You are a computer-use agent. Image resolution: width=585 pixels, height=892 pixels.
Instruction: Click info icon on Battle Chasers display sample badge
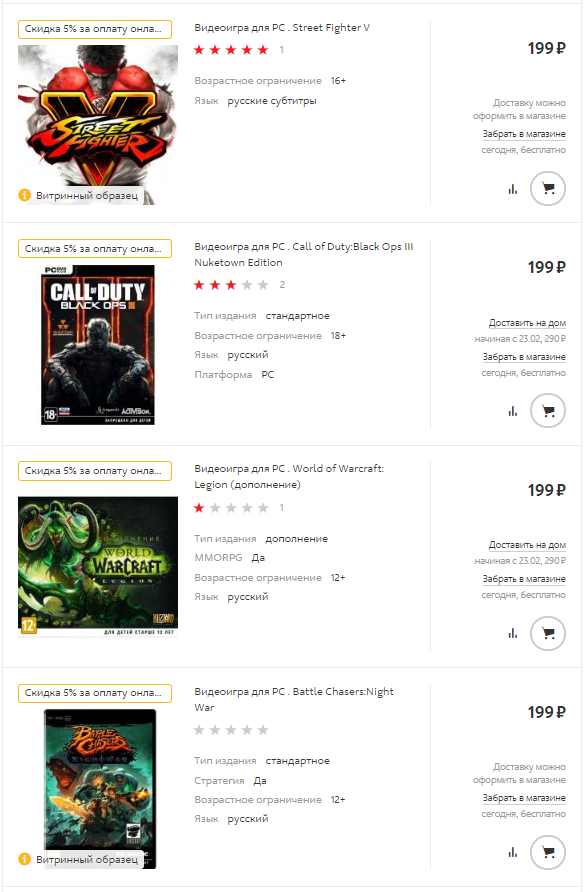(x=24, y=859)
